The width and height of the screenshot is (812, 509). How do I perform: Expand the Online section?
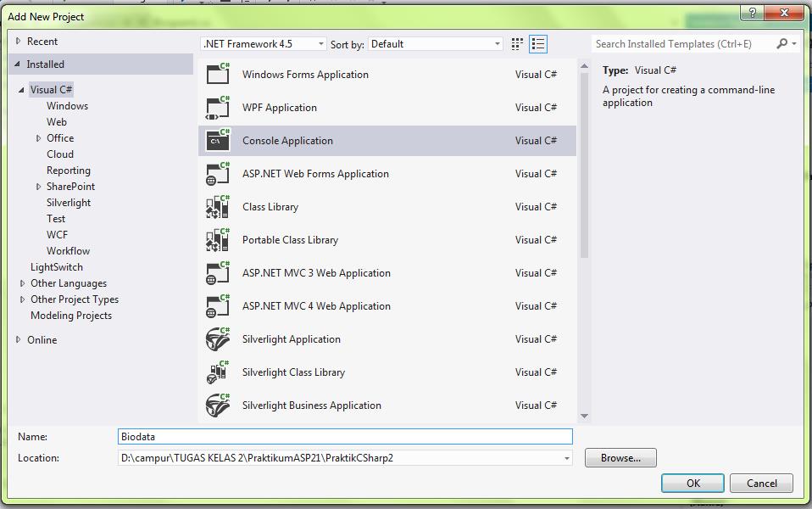coord(18,340)
